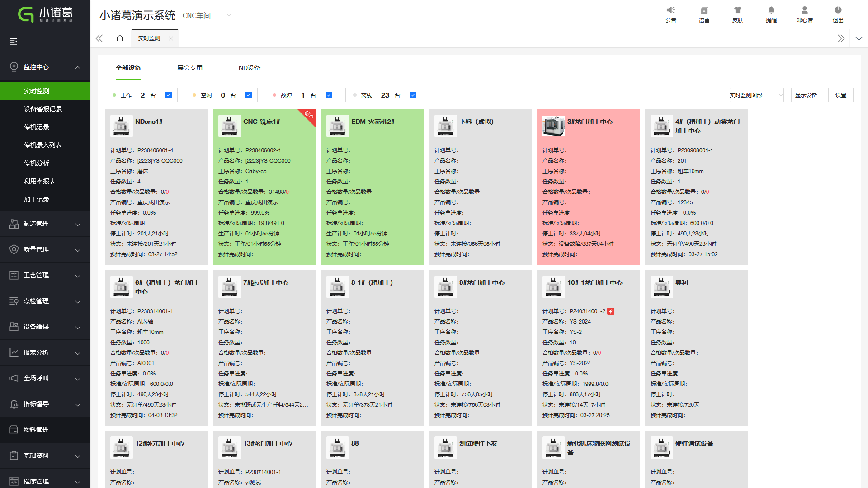Click the 设置 button
The height and width of the screenshot is (488, 868).
840,95
